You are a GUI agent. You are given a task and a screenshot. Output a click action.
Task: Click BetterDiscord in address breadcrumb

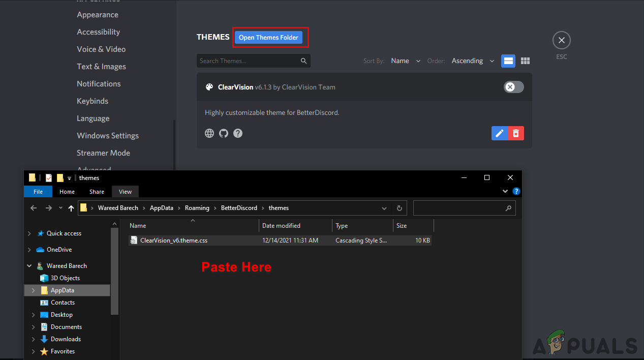coord(239,208)
